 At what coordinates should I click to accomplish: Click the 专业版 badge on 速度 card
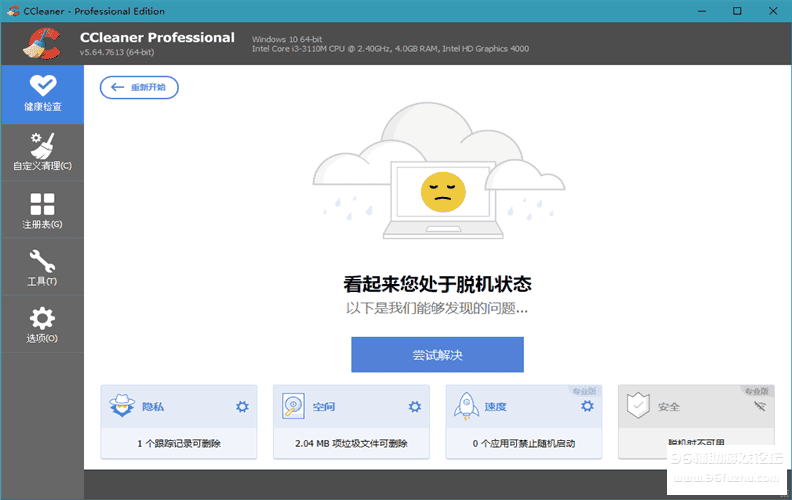coord(584,391)
